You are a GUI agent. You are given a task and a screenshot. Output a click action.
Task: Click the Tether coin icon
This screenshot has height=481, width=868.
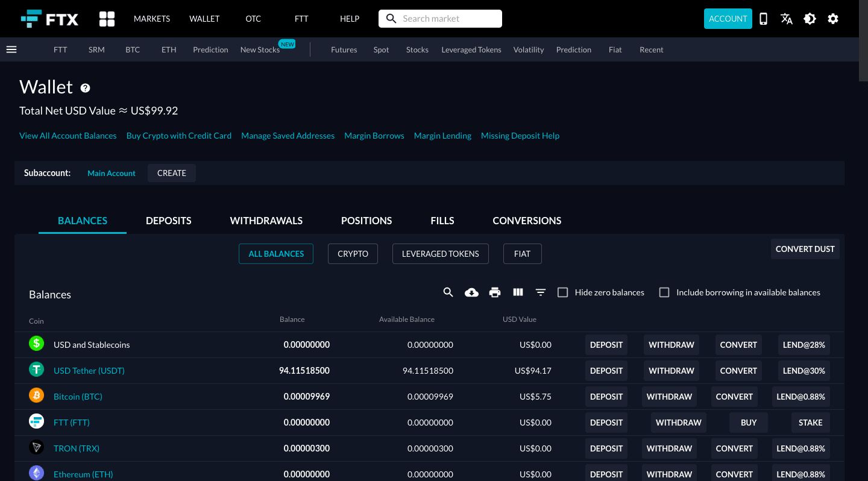pos(37,369)
